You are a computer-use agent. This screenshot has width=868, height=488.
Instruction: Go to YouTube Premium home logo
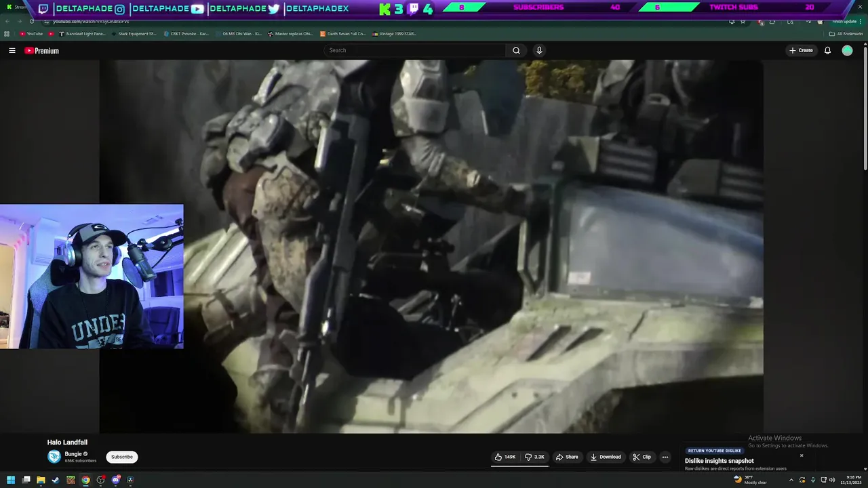(x=41, y=51)
